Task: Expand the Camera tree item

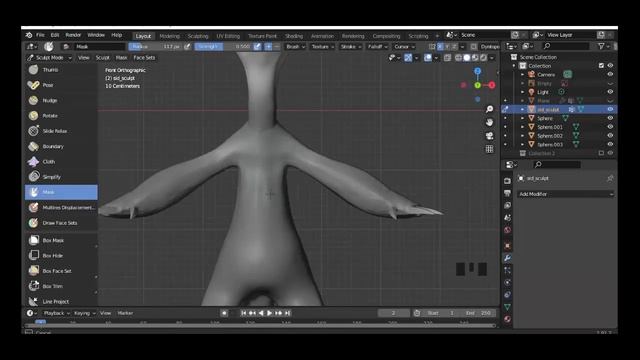Action: 522,74
